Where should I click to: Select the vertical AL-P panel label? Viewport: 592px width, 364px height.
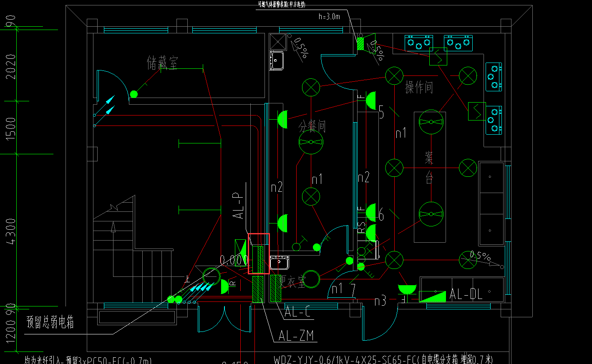(x=238, y=206)
